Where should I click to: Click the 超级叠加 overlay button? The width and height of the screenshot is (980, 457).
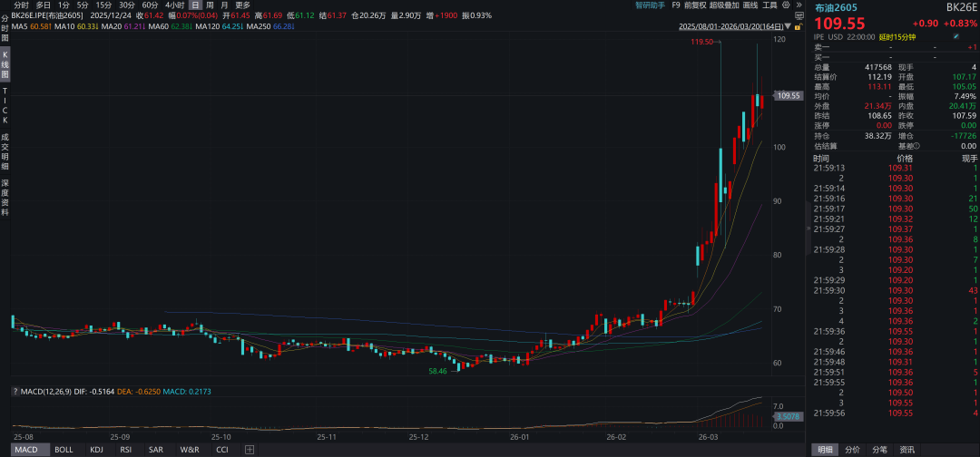tap(724, 5)
